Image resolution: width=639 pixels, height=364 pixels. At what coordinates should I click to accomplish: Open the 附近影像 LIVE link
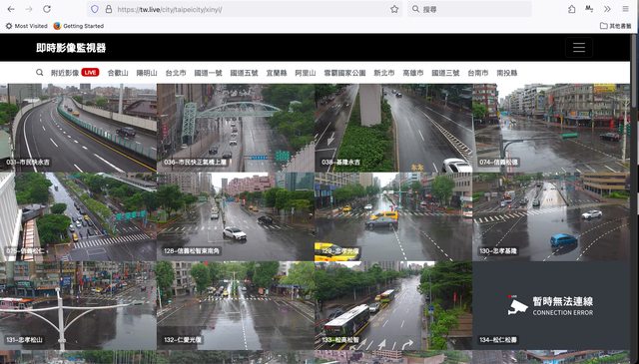point(75,73)
